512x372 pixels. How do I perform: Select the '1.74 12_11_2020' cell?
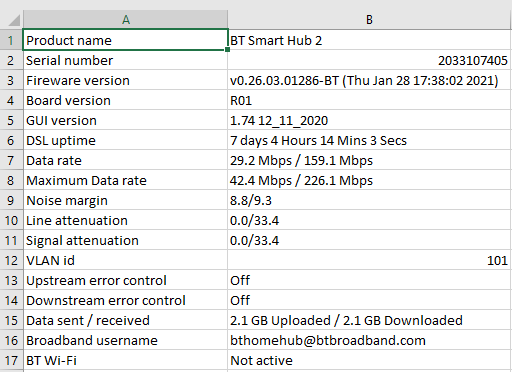click(370, 120)
